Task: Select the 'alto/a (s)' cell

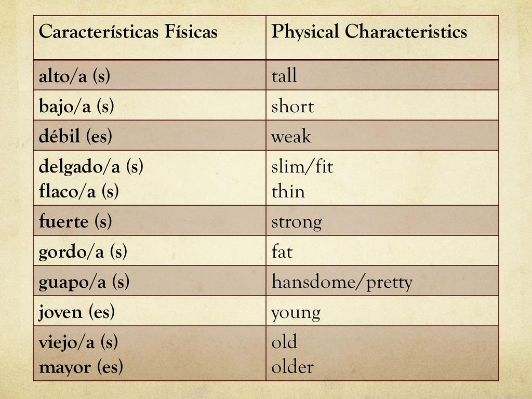Action: pyautogui.click(x=150, y=75)
